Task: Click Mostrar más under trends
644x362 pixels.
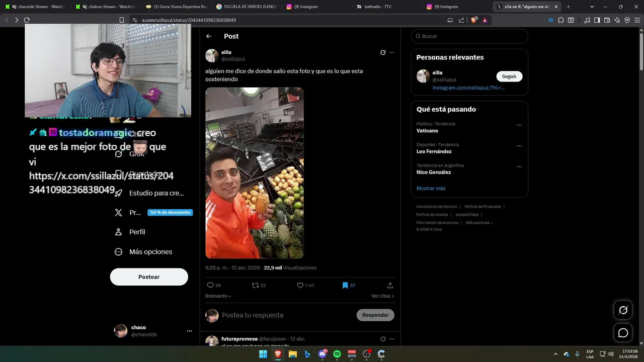Action: point(431,189)
